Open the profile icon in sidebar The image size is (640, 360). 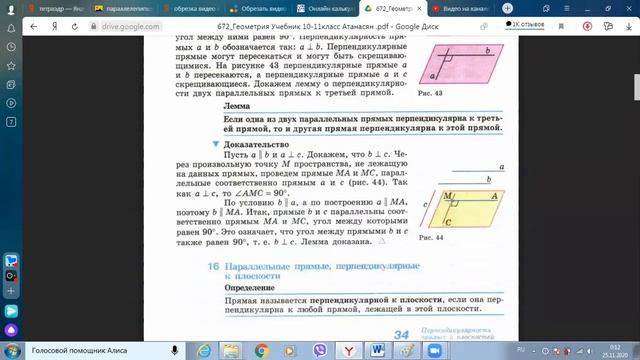(11, 9)
